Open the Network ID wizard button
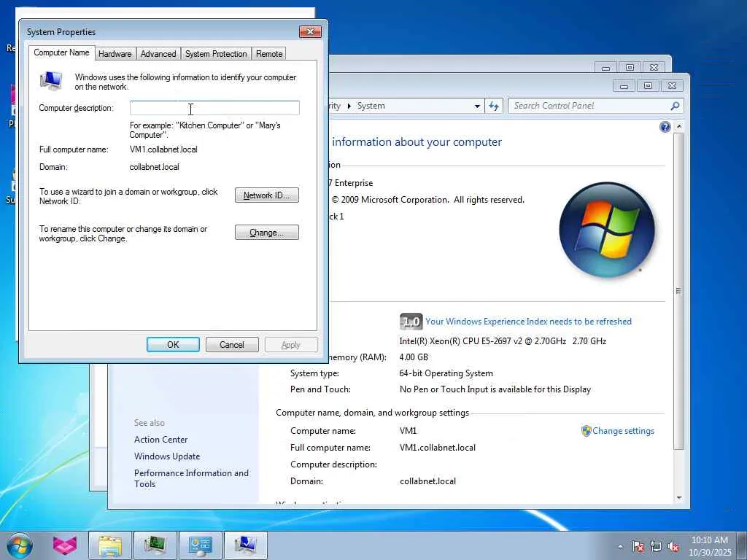 (267, 195)
